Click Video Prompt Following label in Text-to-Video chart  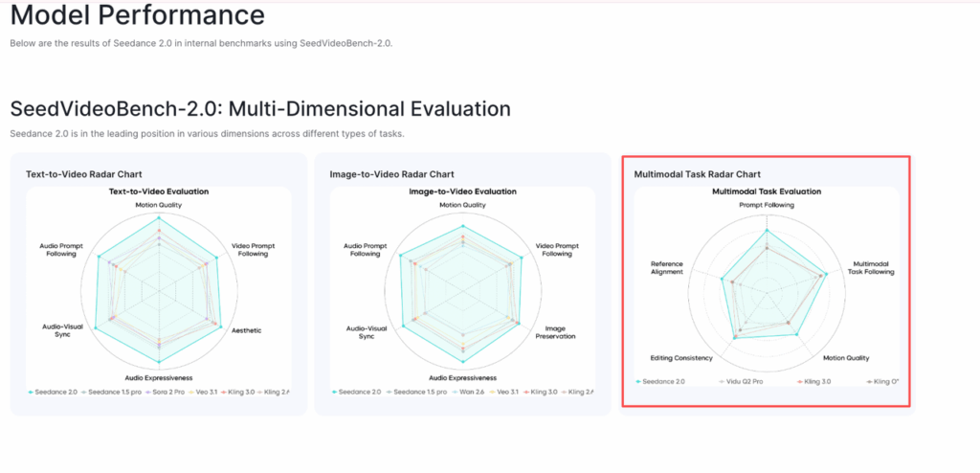click(x=253, y=250)
